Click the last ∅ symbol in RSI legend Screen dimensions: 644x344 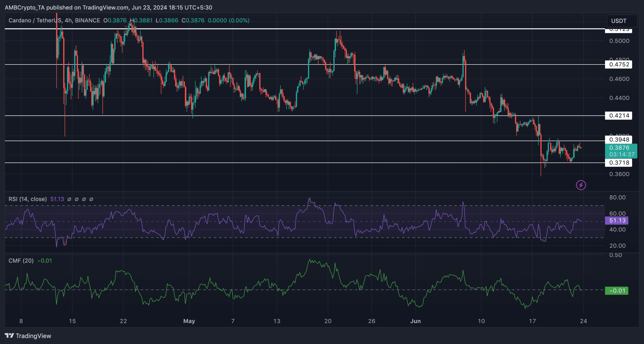coord(91,199)
